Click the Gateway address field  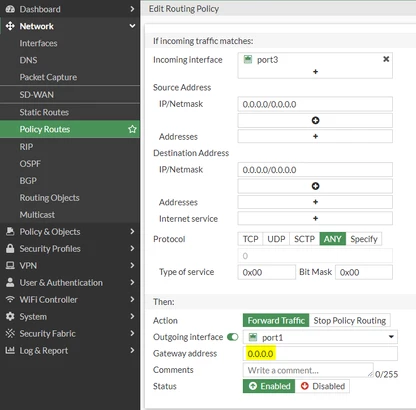[x=320, y=354]
